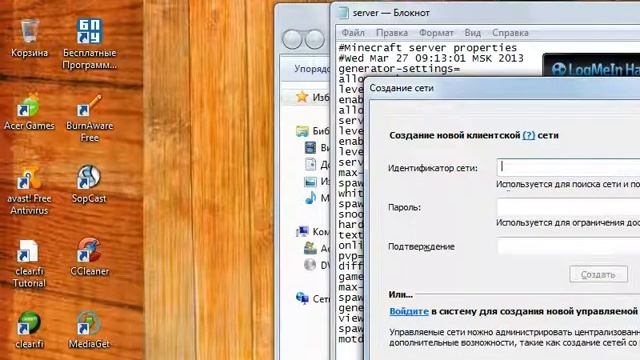Open Вид menu in Notepad
Screen dimensions: 640x360
pos(473,33)
